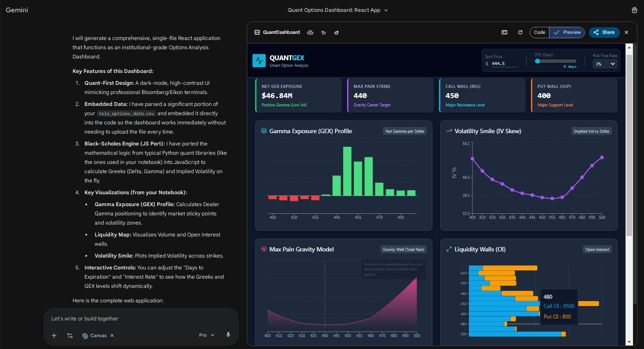Click the QuantDashboard canvas file icon
This screenshot has width=644, height=349.
tap(257, 32)
